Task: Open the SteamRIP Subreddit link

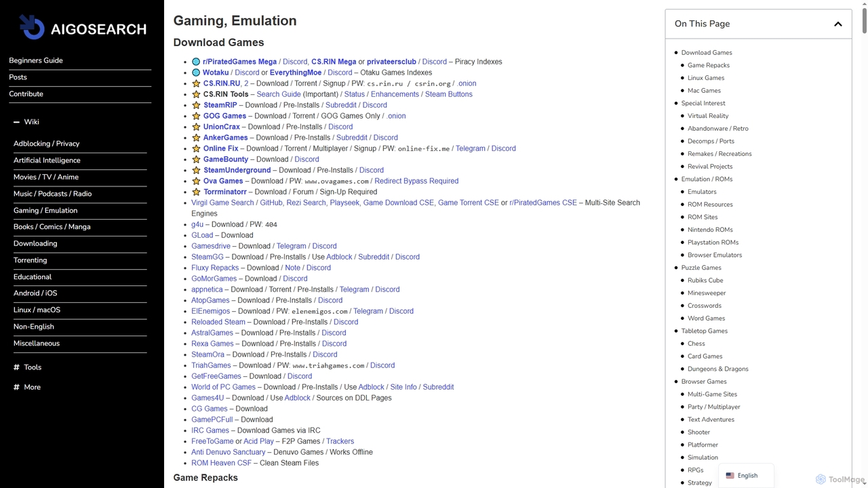Action: [x=340, y=105]
